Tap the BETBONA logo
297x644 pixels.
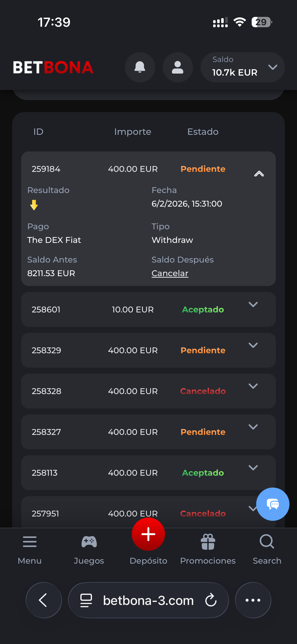point(53,68)
